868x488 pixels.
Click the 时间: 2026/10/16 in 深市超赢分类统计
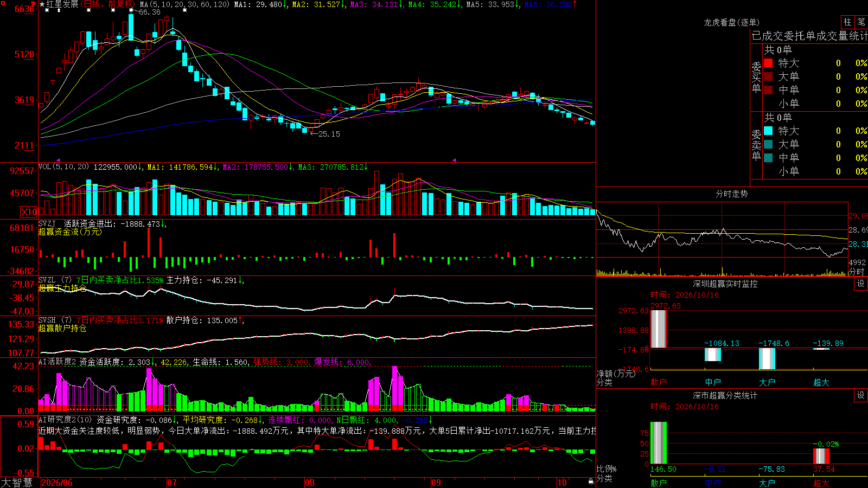[x=685, y=407]
